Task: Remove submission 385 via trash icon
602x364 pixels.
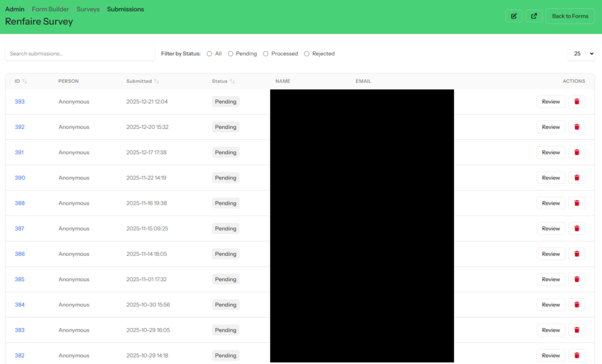Action: click(x=577, y=279)
